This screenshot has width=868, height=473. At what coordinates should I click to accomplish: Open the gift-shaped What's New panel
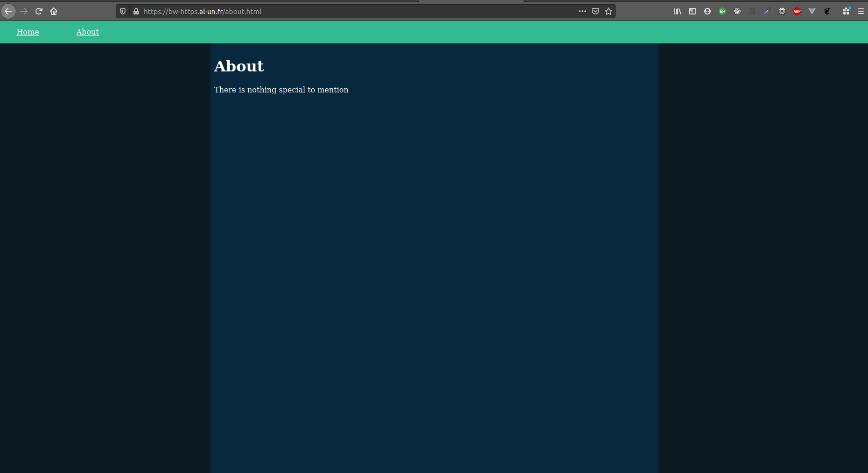(846, 11)
